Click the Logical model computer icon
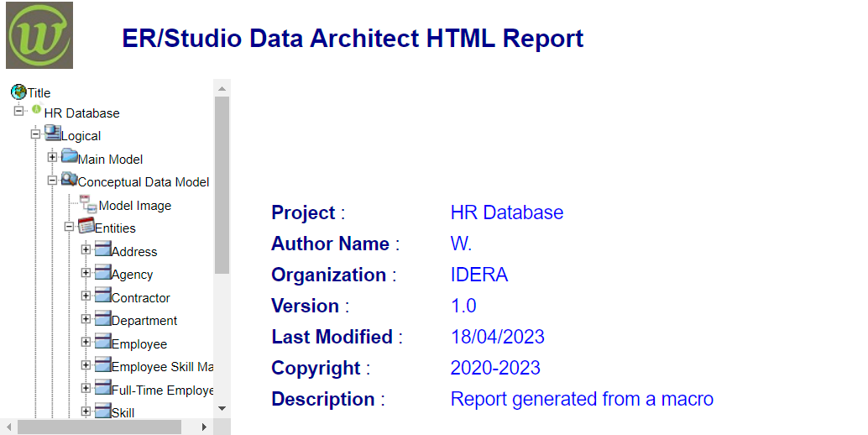Viewport: 868px width, 435px height. 53,133
